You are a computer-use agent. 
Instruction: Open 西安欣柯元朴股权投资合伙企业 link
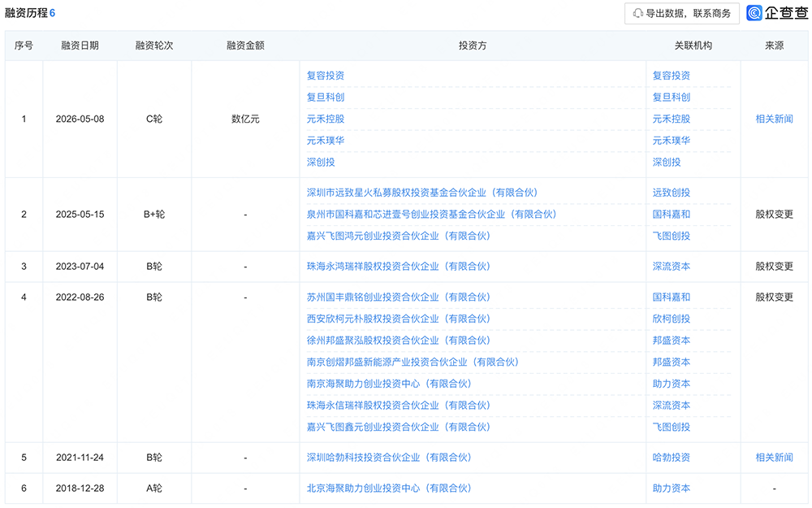pos(398,319)
